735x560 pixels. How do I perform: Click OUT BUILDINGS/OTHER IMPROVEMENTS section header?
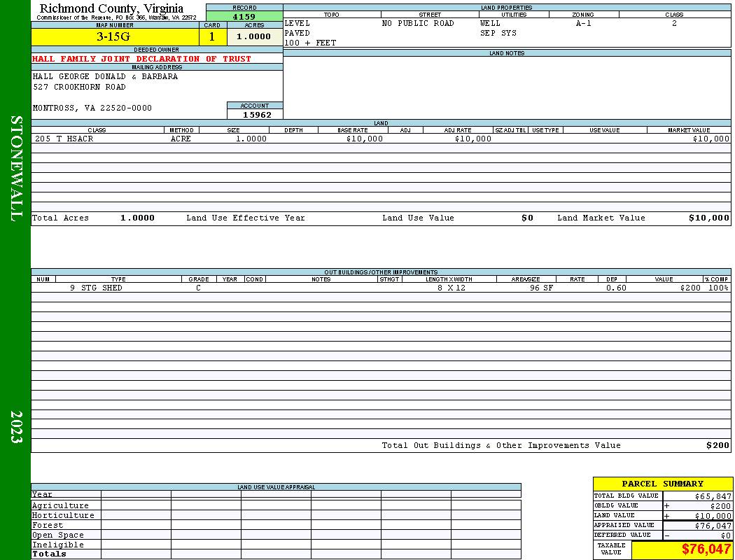[381, 272]
